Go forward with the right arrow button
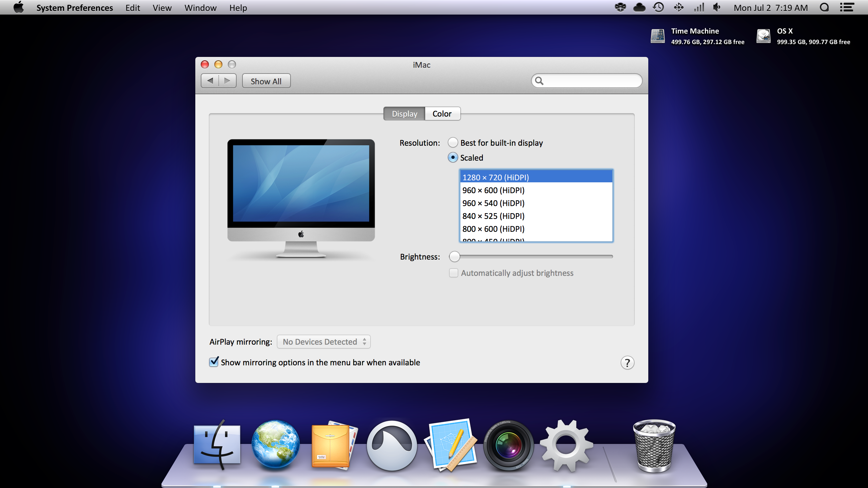Viewport: 868px width, 488px height. (x=228, y=81)
